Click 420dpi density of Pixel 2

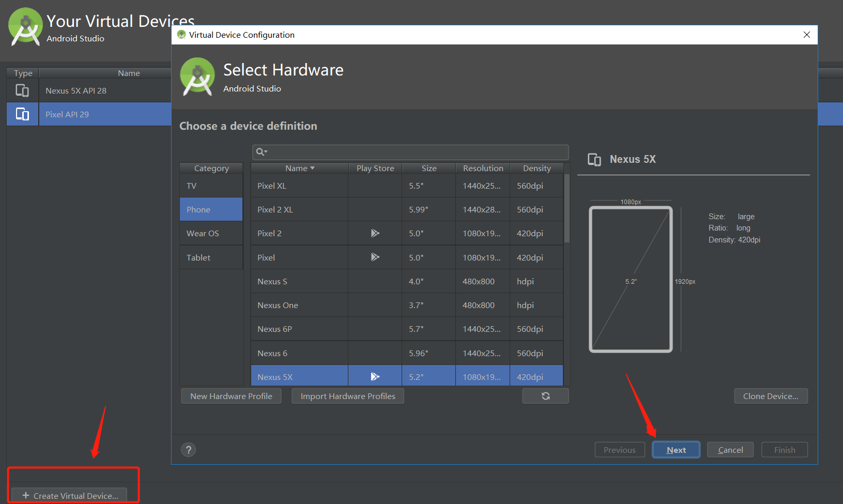click(537, 233)
